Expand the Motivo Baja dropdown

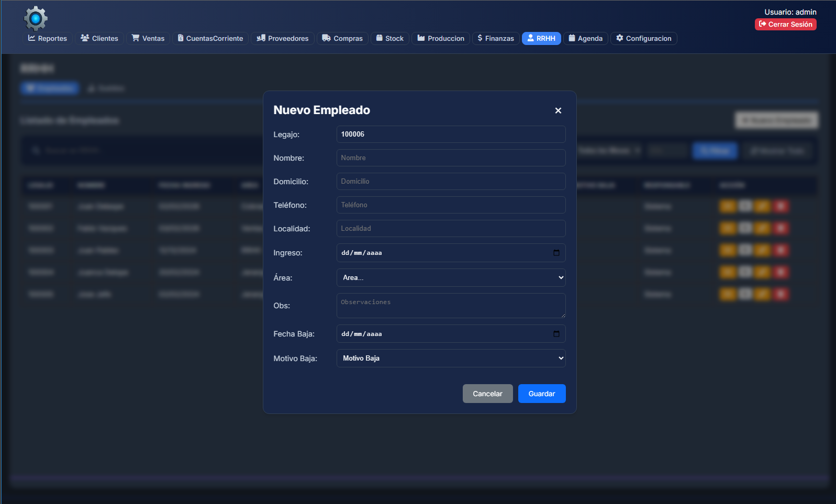click(451, 359)
